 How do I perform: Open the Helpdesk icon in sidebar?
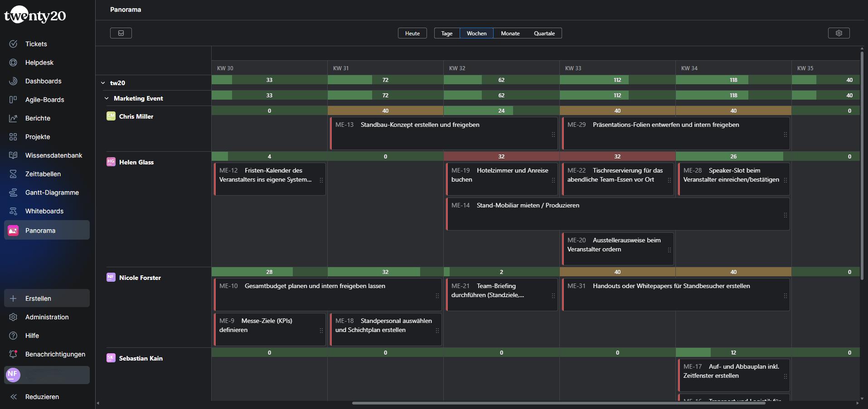coord(13,63)
